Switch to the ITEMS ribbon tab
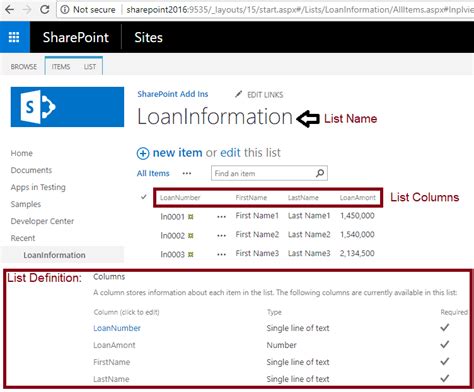Viewport: 474px width, 392px height. point(61,67)
